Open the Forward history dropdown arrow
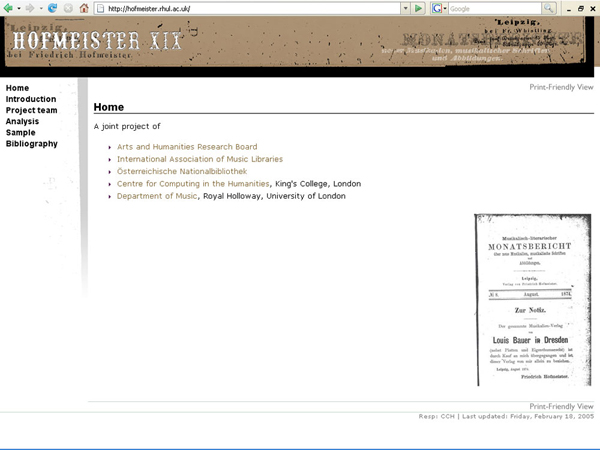The width and height of the screenshot is (600, 450). pyautogui.click(x=41, y=8)
